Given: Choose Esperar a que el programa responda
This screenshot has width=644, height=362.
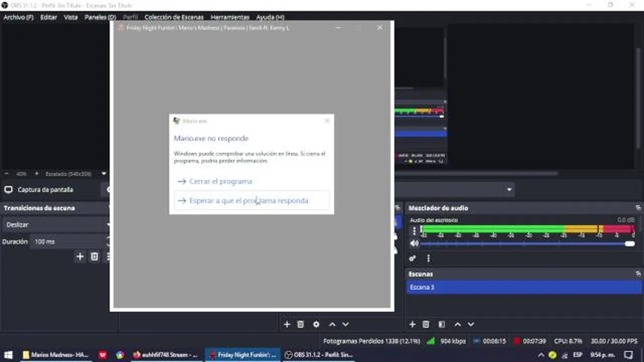Looking at the screenshot, I should point(252,200).
